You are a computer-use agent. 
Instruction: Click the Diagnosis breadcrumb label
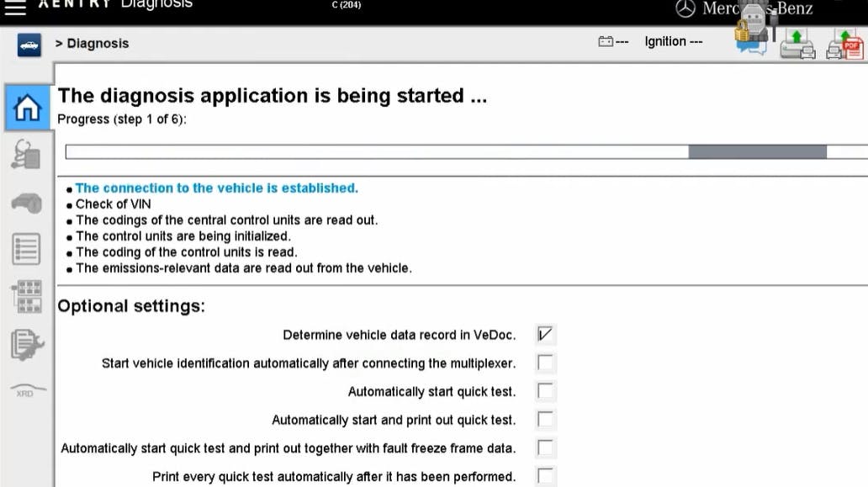tap(98, 43)
